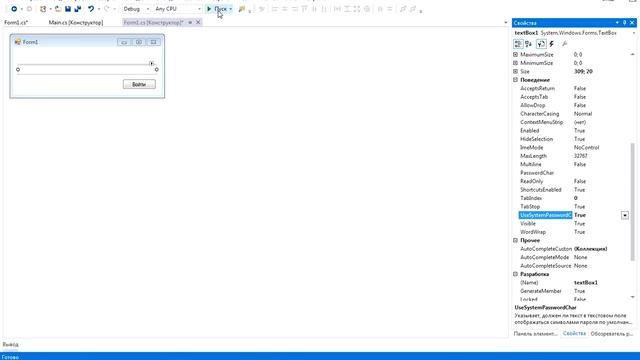
Task: Click the Готово status bar text
Action: click(11, 357)
